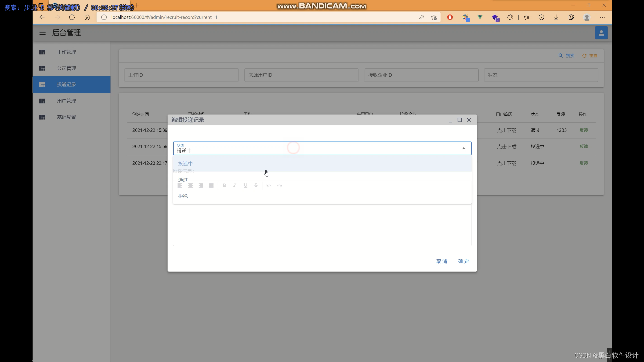Viewport: 644px width, 362px height.
Task: Click 点击下载 in the 通过 row
Action: pos(507,130)
